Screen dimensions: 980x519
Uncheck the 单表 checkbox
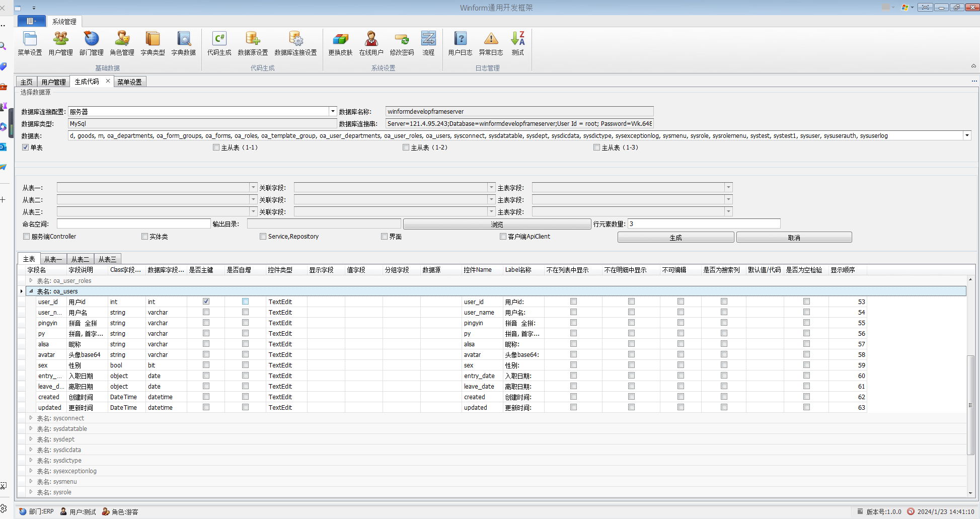26,147
